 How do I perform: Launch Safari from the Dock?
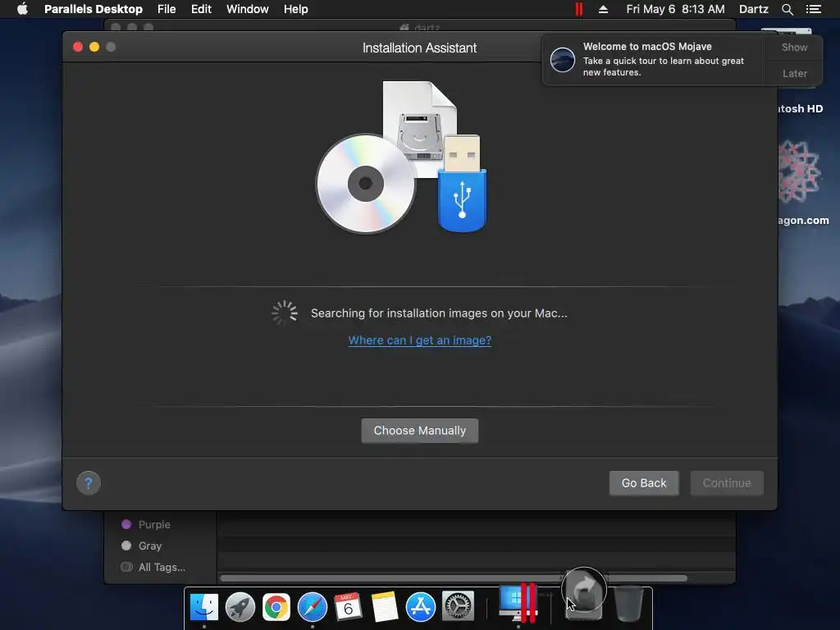[x=313, y=607]
